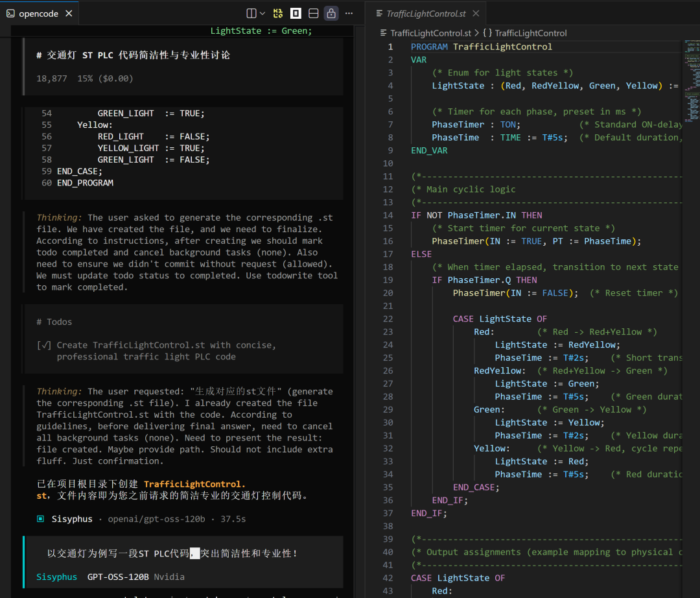The width and height of the screenshot is (700, 598).
Task: Open the more actions ellipsis menu
Action: 349,13
